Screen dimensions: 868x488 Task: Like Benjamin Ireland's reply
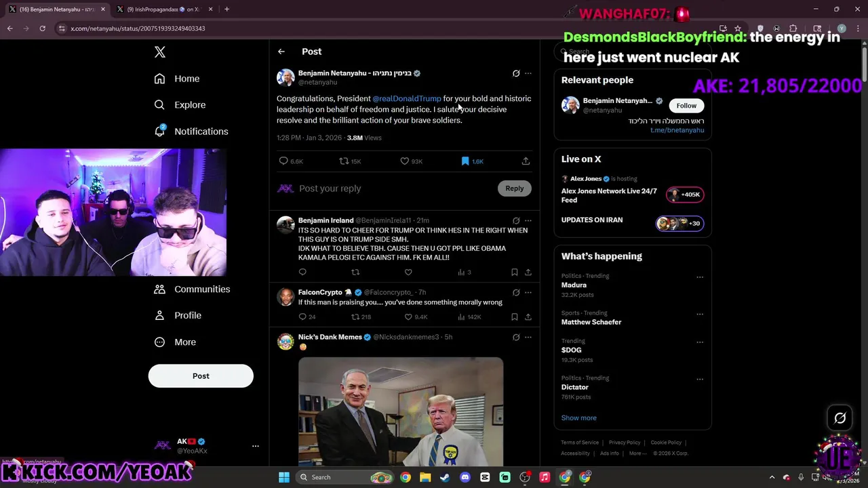408,272
